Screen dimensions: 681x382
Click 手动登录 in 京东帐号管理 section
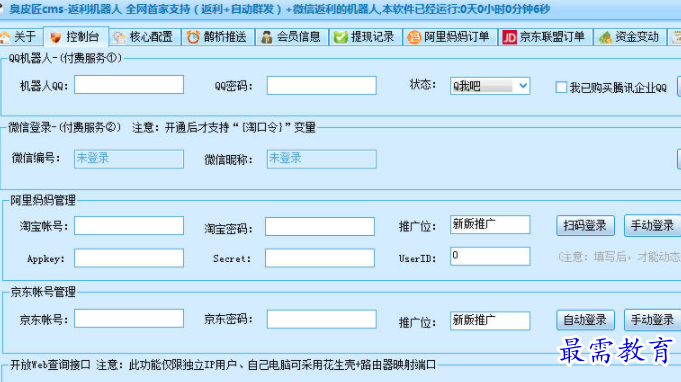click(x=652, y=320)
